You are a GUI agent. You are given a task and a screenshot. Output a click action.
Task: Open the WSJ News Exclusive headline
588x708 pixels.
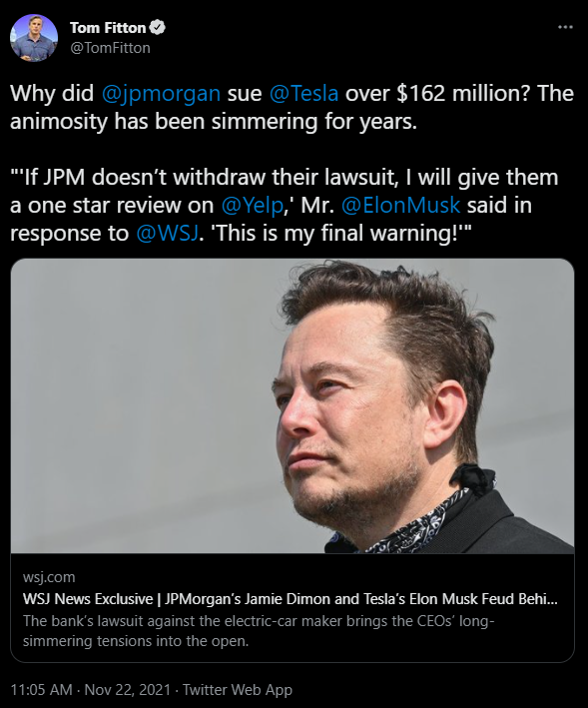pyautogui.click(x=291, y=599)
